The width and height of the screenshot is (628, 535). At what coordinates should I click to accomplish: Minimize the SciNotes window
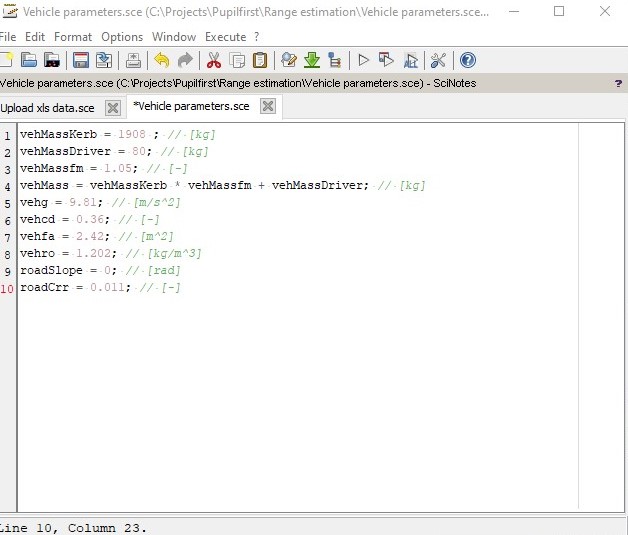click(x=514, y=12)
